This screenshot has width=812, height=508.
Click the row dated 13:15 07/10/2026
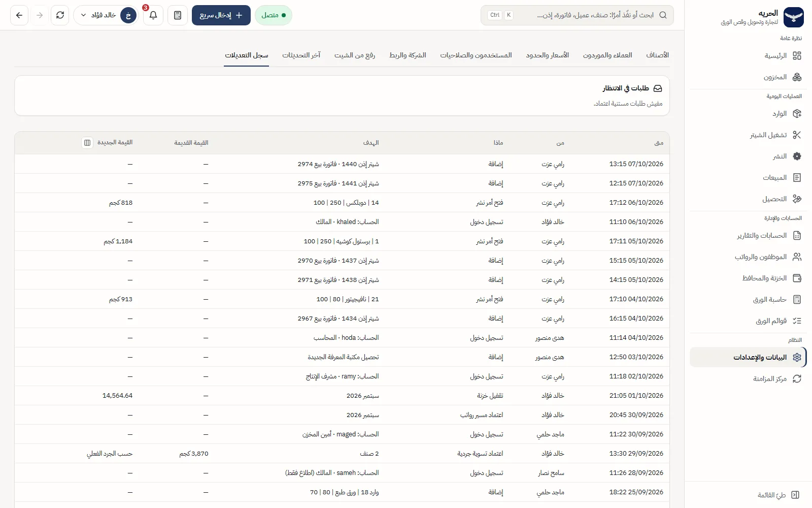click(x=342, y=164)
